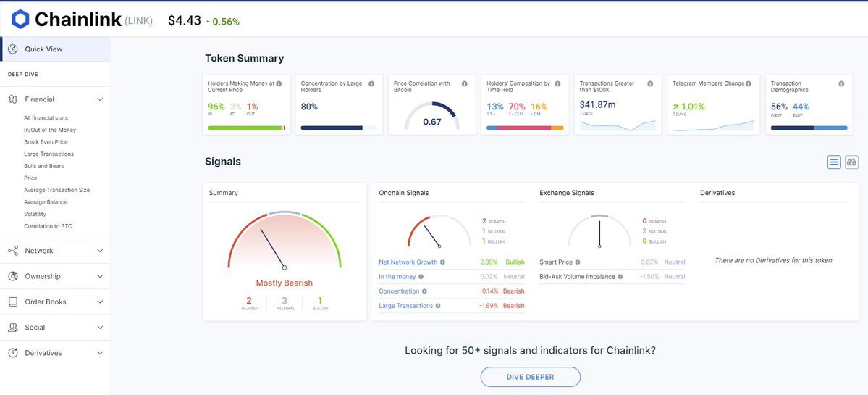Click the Quick View gauge icon
The width and height of the screenshot is (868, 395).
tap(13, 49)
